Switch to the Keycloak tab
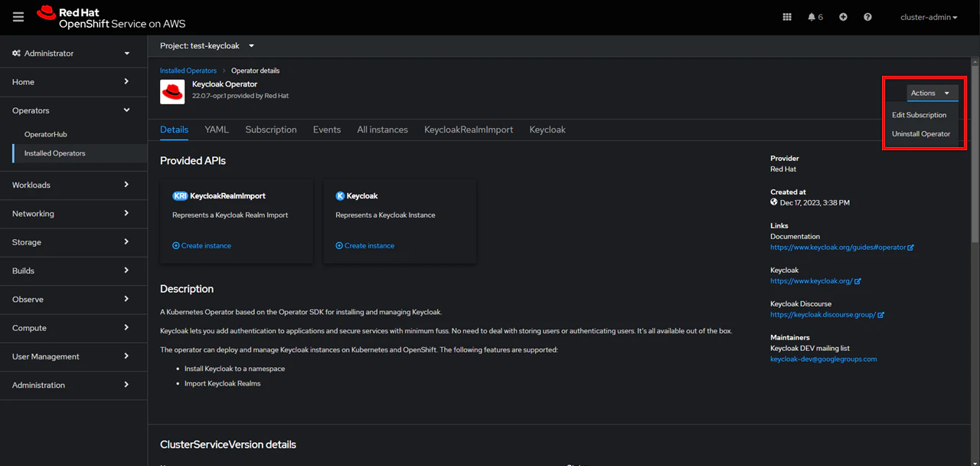The height and width of the screenshot is (466, 980). tap(547, 130)
